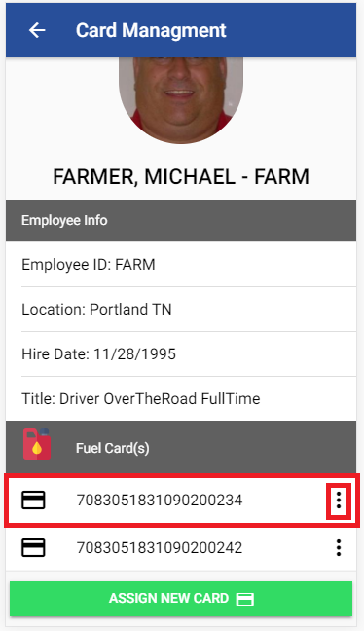This screenshot has height=631, width=364.
Task: Click the Hire Date 11/28/1995 row
Action: point(181,353)
